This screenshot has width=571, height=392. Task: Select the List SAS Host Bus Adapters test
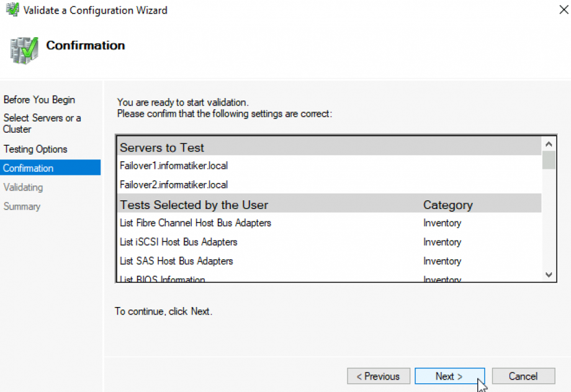[176, 261]
